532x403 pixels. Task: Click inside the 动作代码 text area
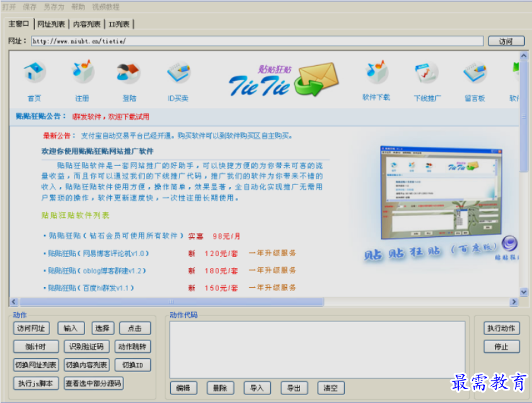(317, 350)
